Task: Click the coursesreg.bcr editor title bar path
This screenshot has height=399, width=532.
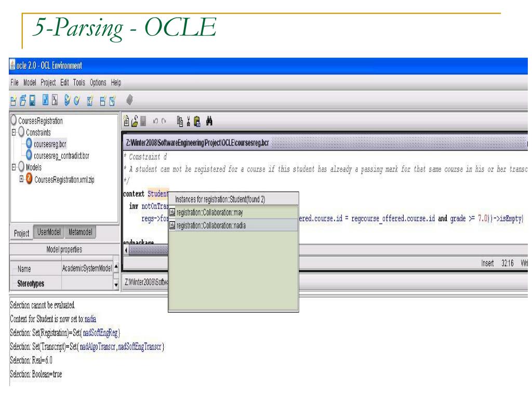Action: 197,142
